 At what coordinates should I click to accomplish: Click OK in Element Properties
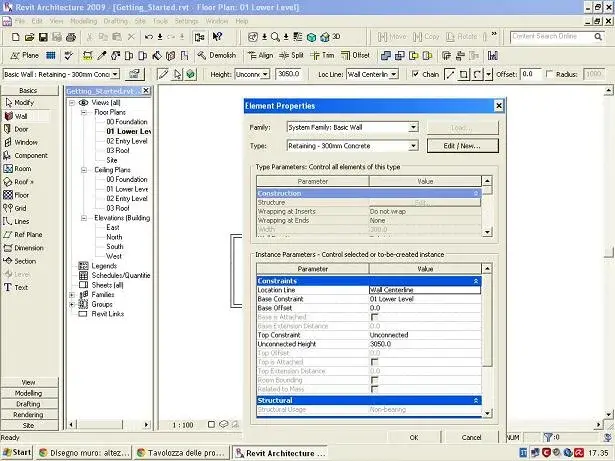tap(414, 437)
